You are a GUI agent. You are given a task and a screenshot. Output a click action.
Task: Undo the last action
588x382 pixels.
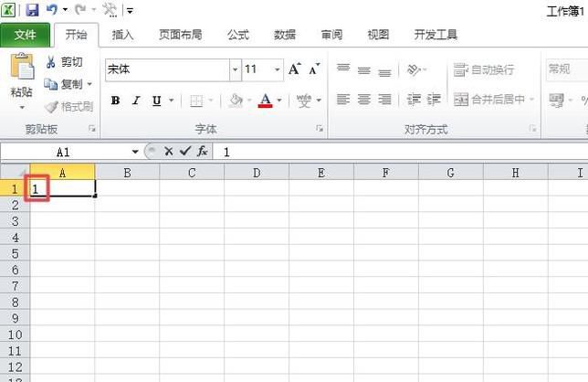(52, 9)
